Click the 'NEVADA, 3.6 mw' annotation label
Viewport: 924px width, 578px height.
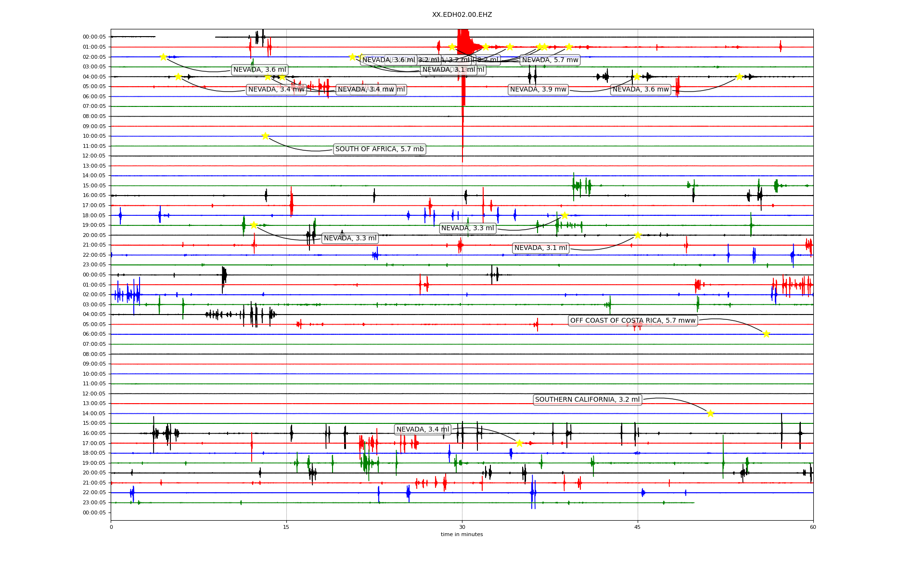coord(641,90)
